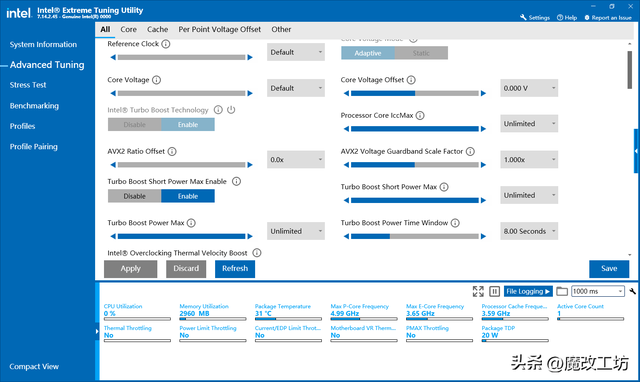Open info icon next to Reference Clock
The height and width of the screenshot is (382, 640).
coord(166,44)
